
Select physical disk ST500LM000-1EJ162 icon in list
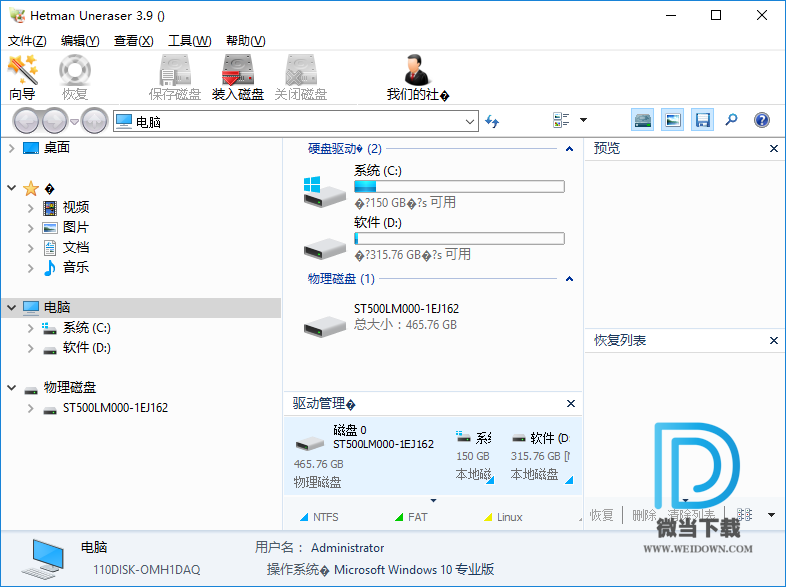pyautogui.click(x=324, y=327)
